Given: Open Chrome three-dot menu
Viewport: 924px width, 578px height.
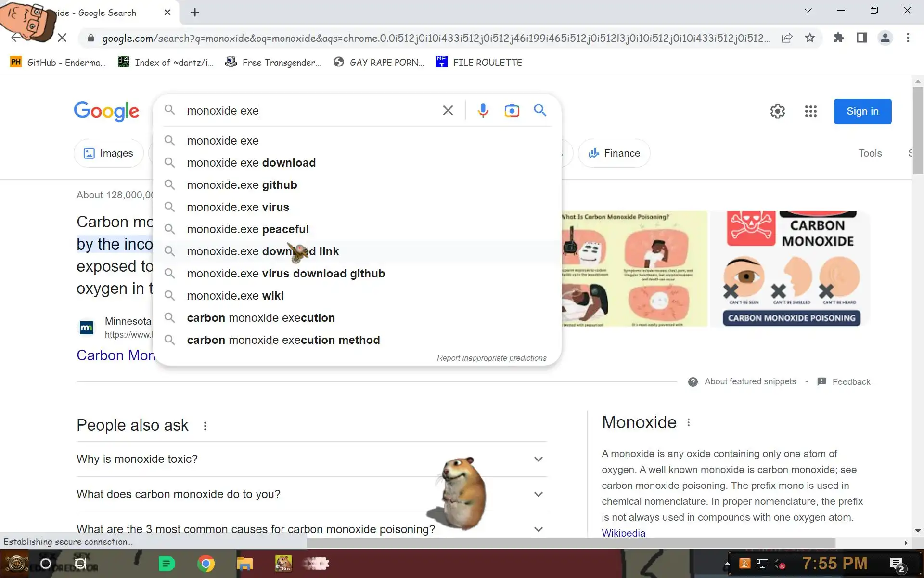Looking at the screenshot, I should point(908,38).
